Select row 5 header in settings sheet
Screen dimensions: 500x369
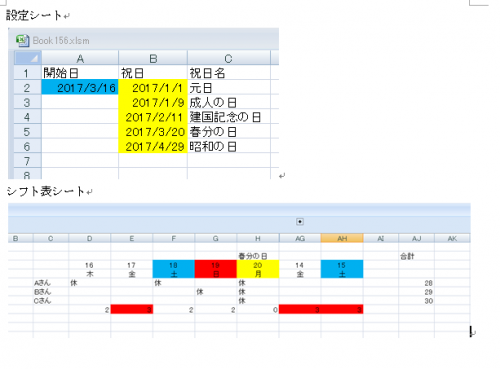pos(27,131)
